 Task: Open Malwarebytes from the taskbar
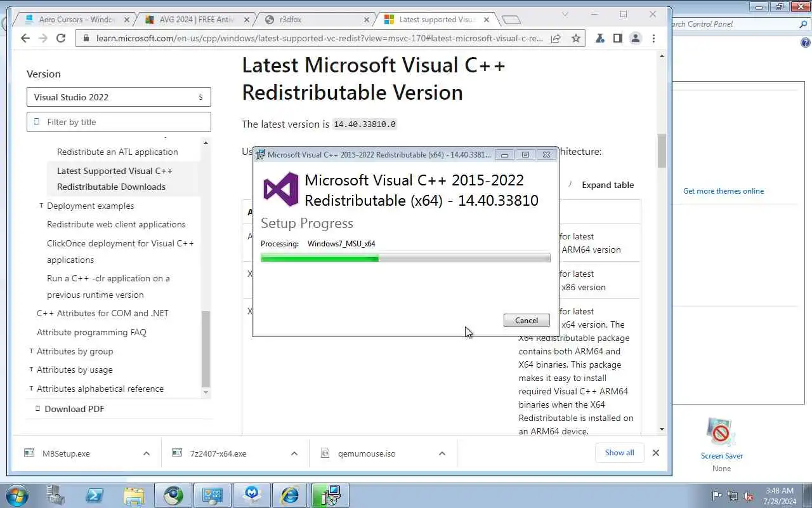[252, 495]
